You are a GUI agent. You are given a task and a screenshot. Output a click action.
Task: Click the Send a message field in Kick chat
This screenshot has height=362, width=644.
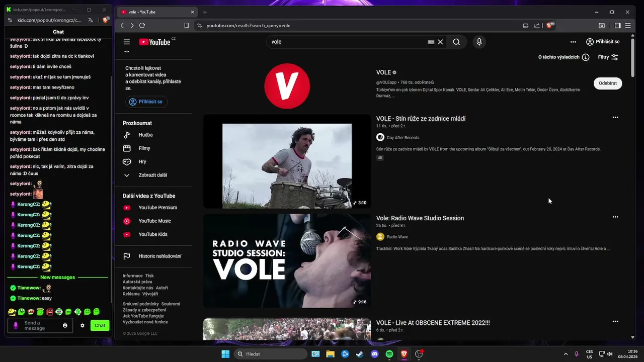pyautogui.click(x=40, y=326)
